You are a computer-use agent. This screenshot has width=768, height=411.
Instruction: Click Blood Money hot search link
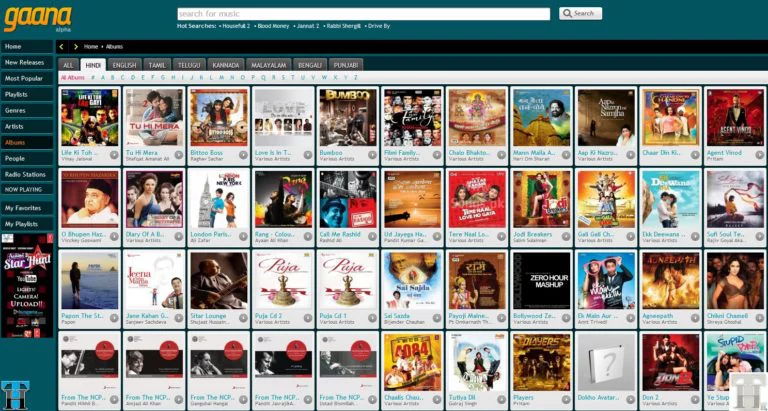pyautogui.click(x=273, y=26)
